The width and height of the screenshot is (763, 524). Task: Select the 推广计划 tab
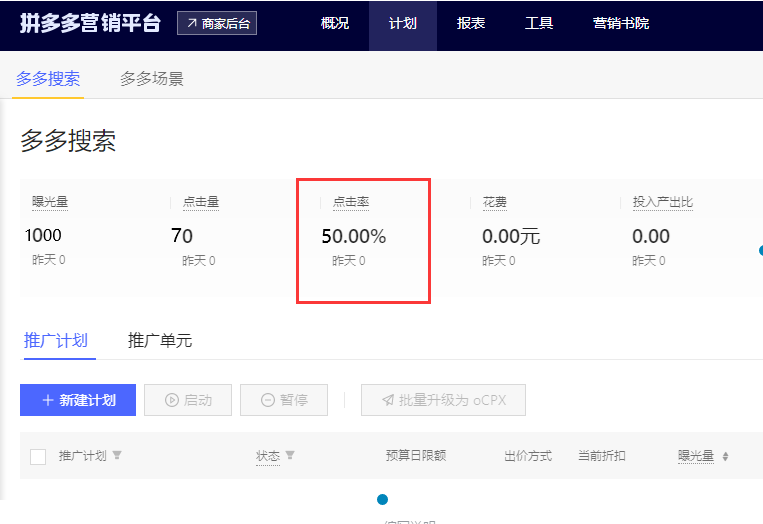(56, 340)
